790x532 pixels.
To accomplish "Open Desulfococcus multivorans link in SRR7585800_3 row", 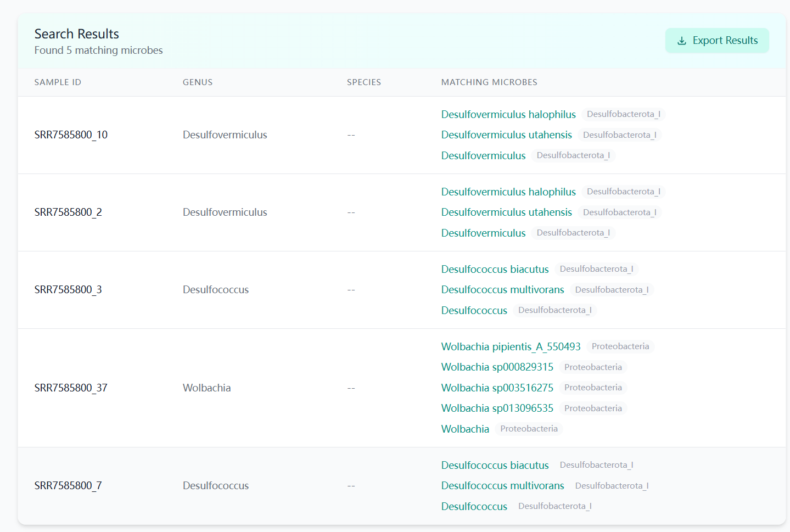I will coord(503,290).
